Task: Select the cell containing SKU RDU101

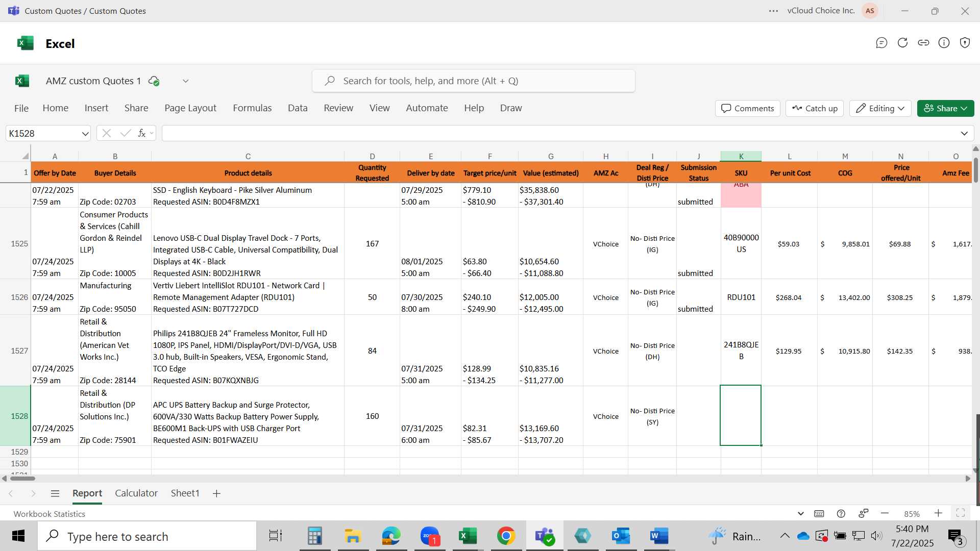Action: [741, 297]
